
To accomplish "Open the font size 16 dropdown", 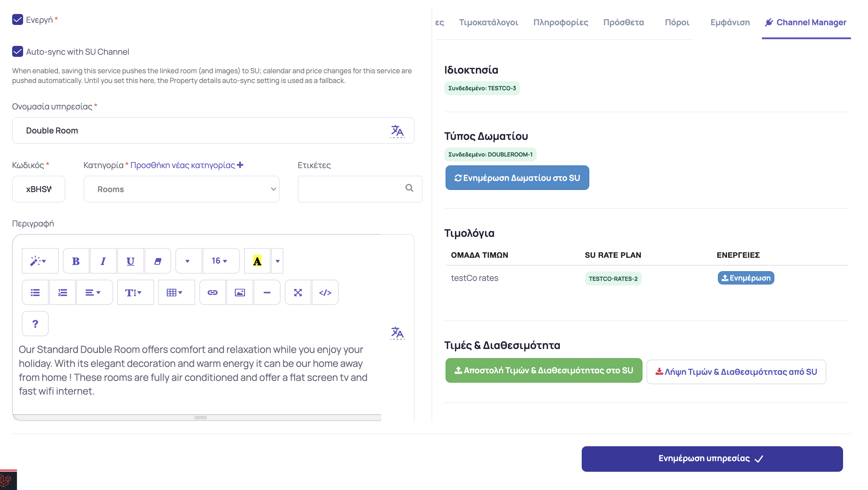I will click(219, 261).
